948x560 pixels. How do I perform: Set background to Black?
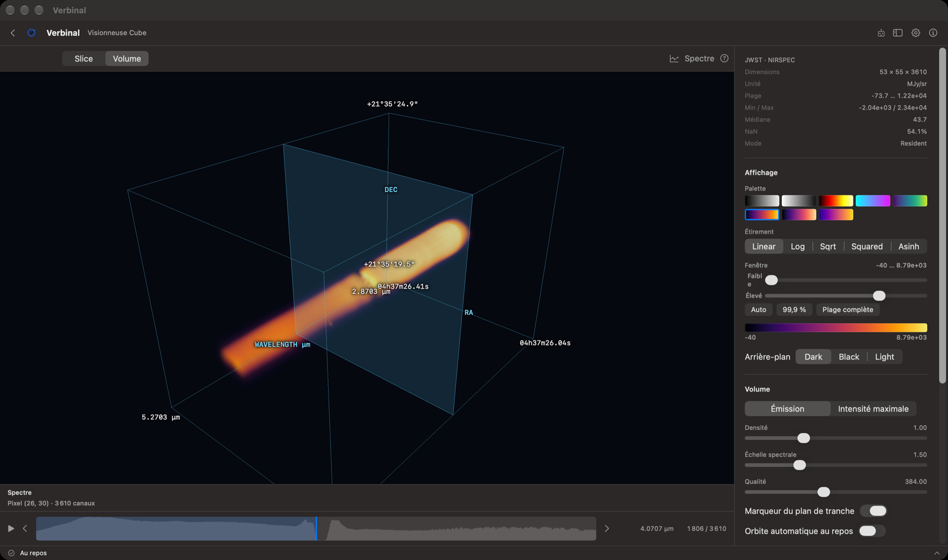pos(849,357)
